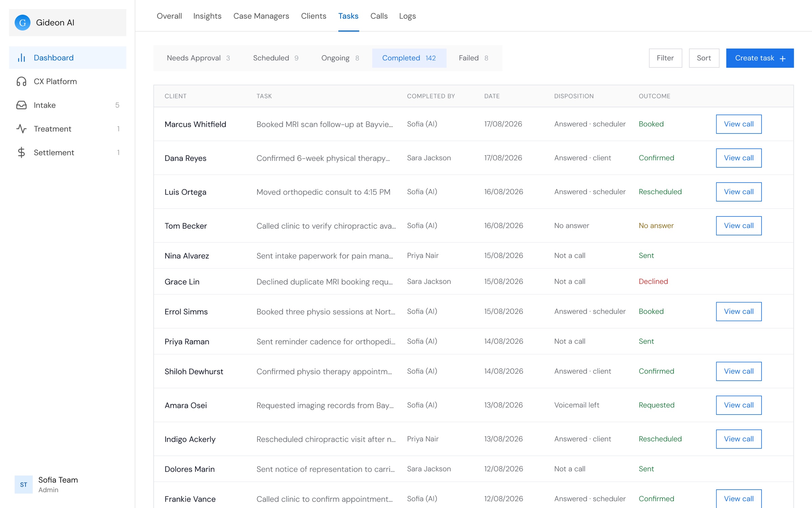Go to the Clients tab

click(x=314, y=16)
